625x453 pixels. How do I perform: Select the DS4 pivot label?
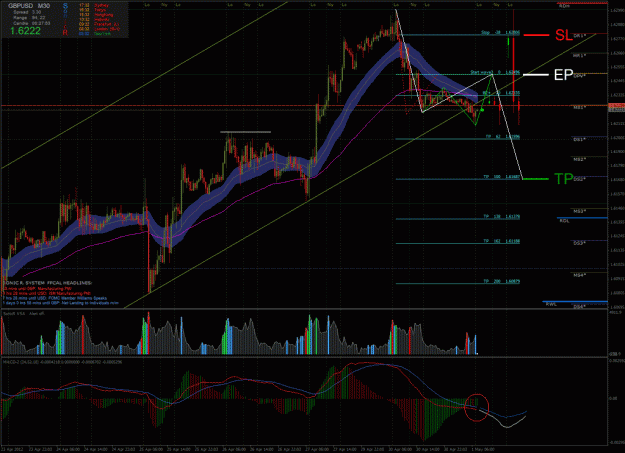pyautogui.click(x=580, y=307)
